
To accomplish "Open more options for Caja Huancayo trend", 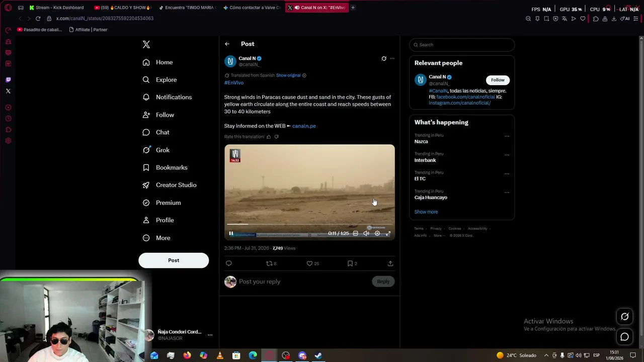I will [507, 192].
